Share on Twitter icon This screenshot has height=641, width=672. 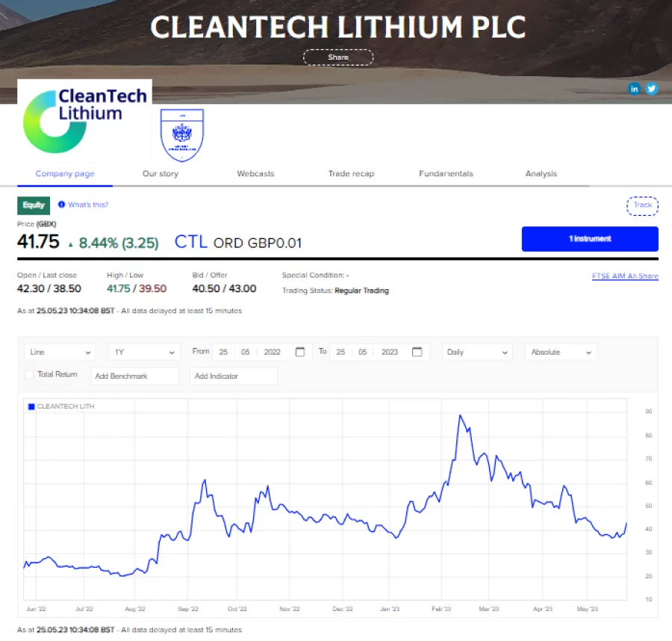[x=651, y=89]
